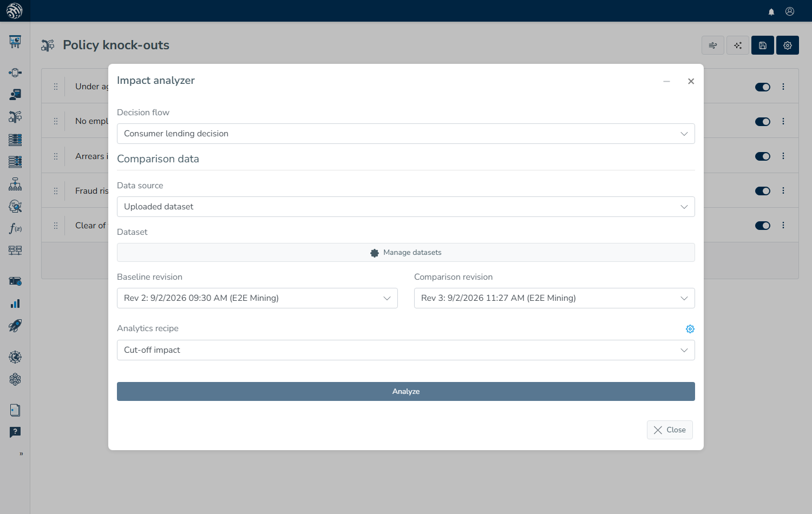812x514 pixels.
Task: Open the globe network sidebar icon
Action: click(15, 357)
